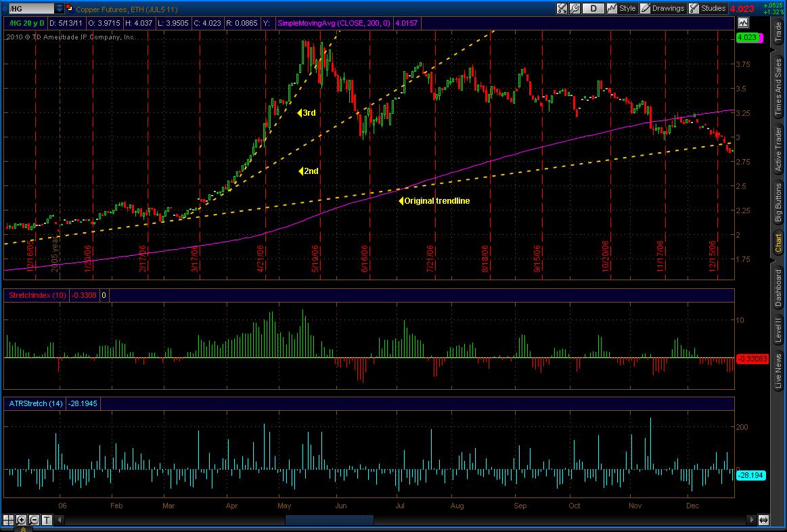Viewport: 787px width, 532px height.
Task: Open the Dashboard sidebar tab
Action: tap(778, 288)
